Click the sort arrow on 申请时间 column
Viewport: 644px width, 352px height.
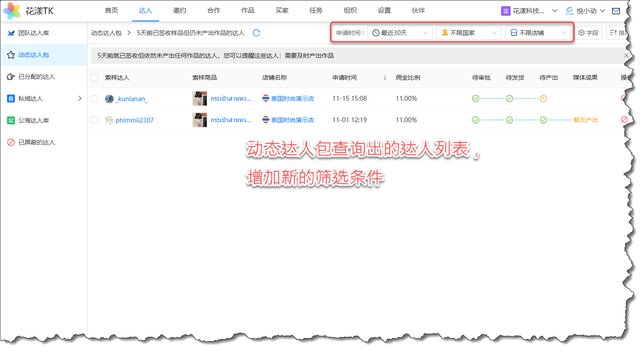[x=385, y=77]
